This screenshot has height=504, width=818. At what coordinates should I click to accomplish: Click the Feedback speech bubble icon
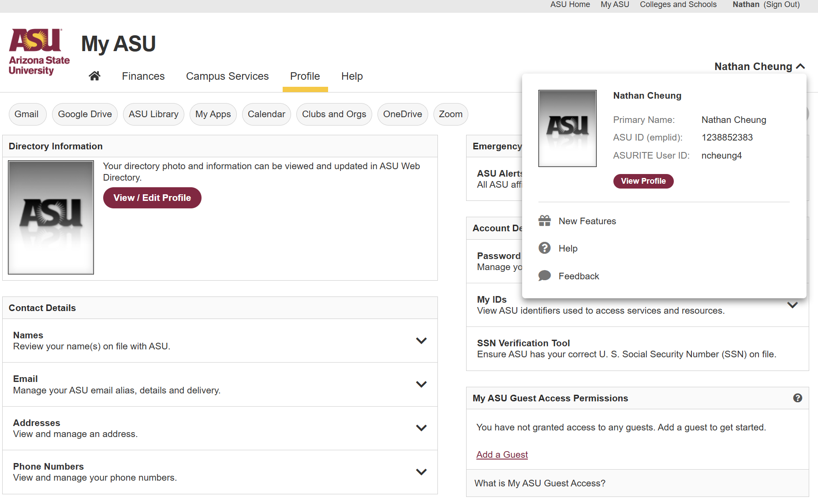point(545,276)
